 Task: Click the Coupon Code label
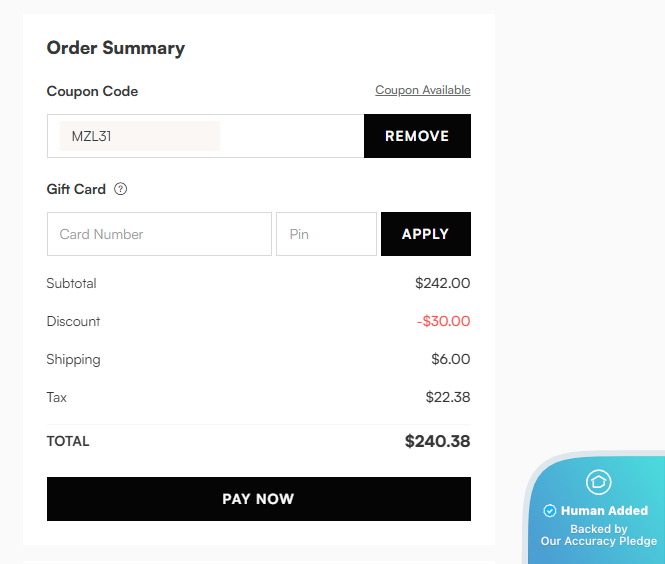[x=92, y=91]
